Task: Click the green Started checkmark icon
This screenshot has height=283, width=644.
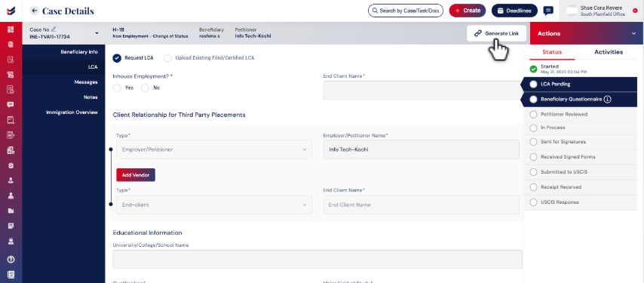Action: 533,69
